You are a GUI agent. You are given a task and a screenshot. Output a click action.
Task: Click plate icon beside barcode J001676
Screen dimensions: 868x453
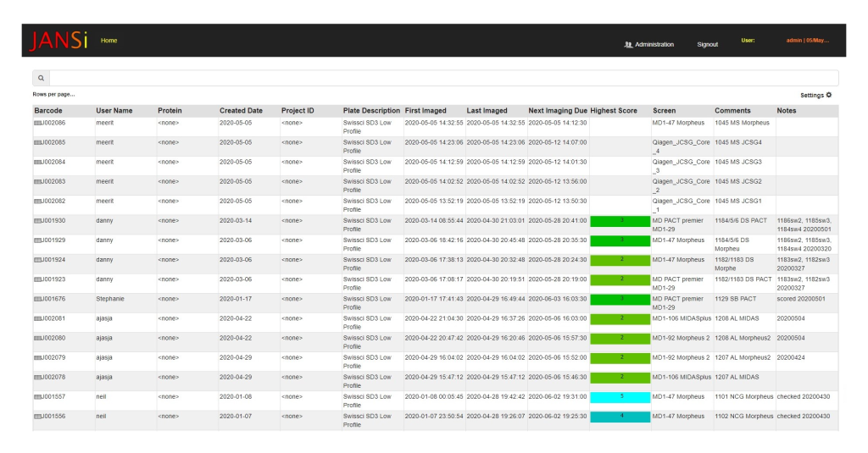37,298
